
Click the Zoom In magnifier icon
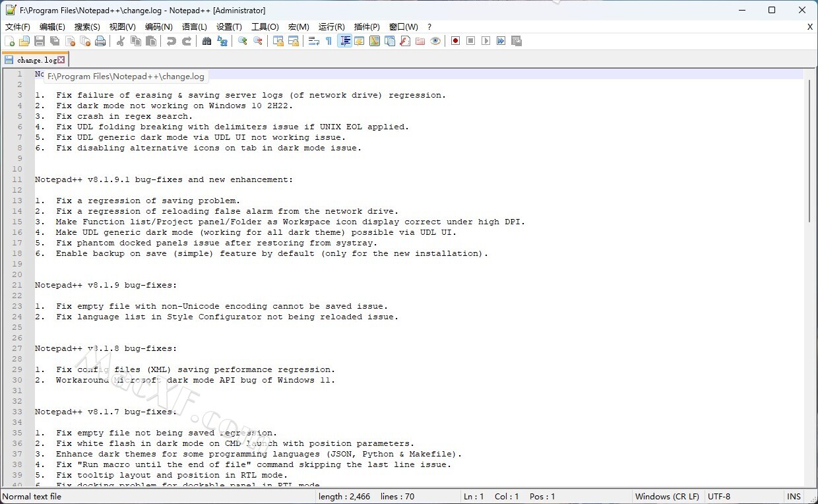pyautogui.click(x=243, y=41)
